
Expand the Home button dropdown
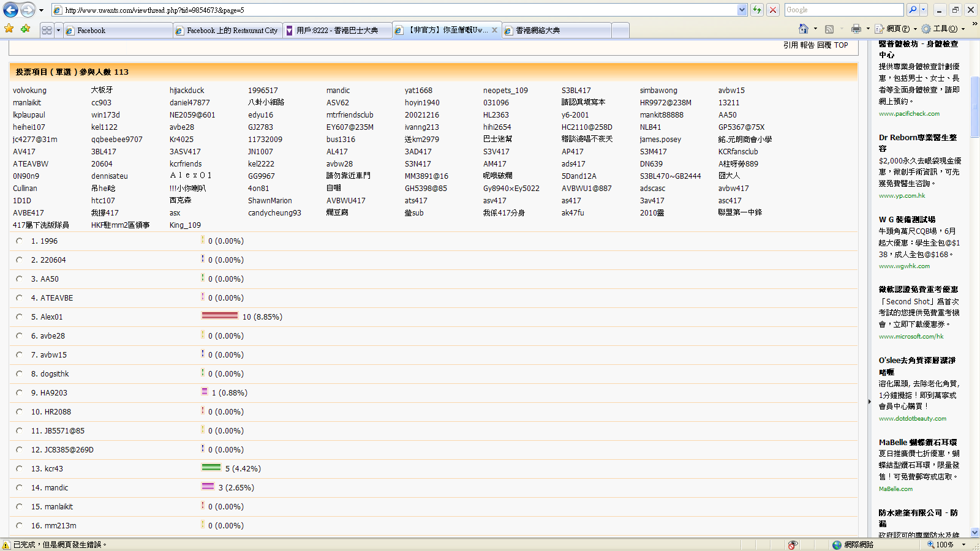coord(815,29)
